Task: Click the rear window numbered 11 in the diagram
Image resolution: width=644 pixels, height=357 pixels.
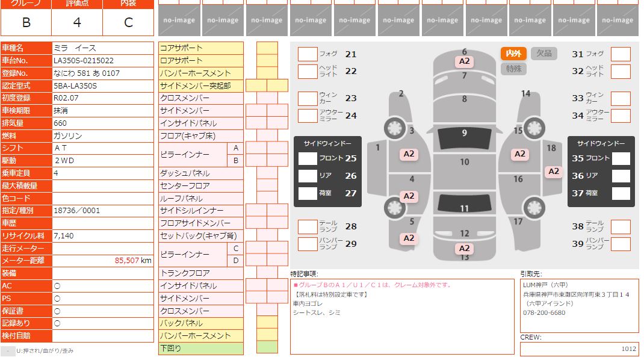Action: 464,205
